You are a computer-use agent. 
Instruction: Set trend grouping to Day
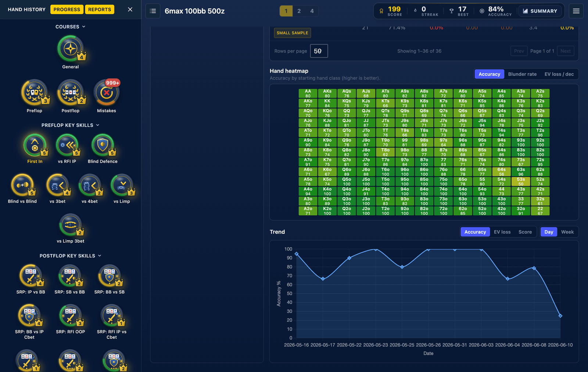pyautogui.click(x=549, y=232)
